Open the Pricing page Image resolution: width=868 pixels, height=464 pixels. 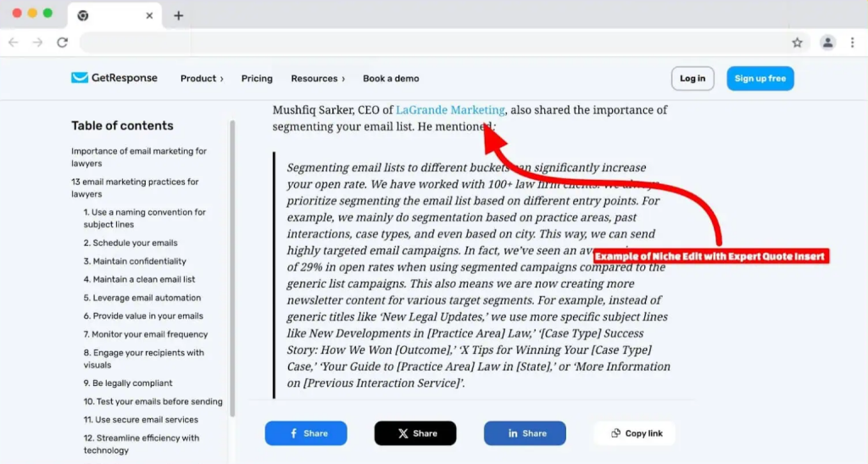pyautogui.click(x=257, y=79)
